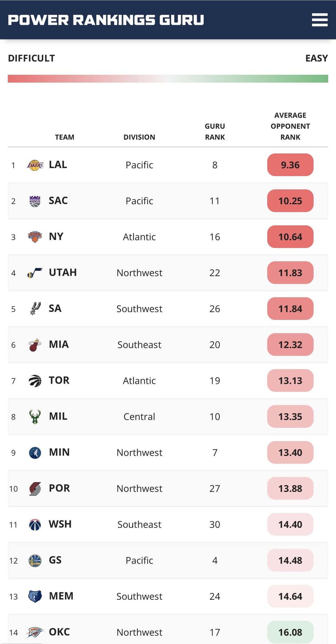Click the Miami Heat logo
336x644 pixels.
[35, 345]
